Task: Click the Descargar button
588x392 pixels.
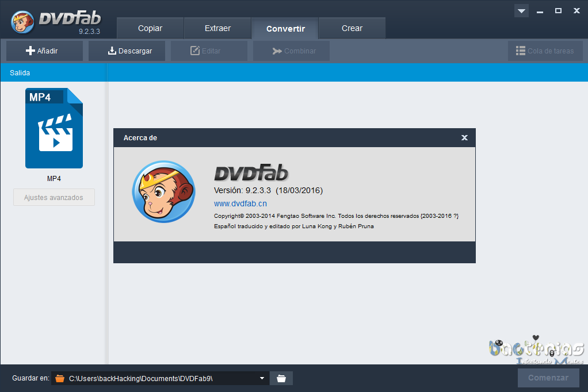Action: point(127,51)
